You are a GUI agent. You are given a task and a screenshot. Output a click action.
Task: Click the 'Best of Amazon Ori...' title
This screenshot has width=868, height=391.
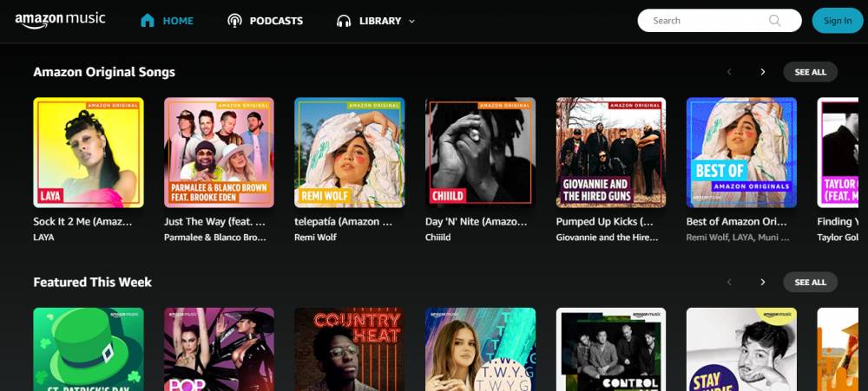[736, 222]
